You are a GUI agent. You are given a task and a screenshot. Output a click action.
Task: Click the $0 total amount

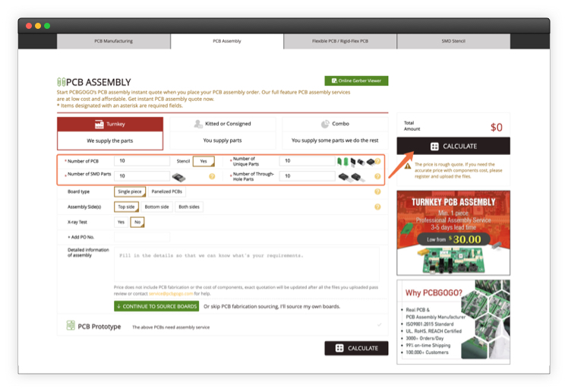(497, 128)
